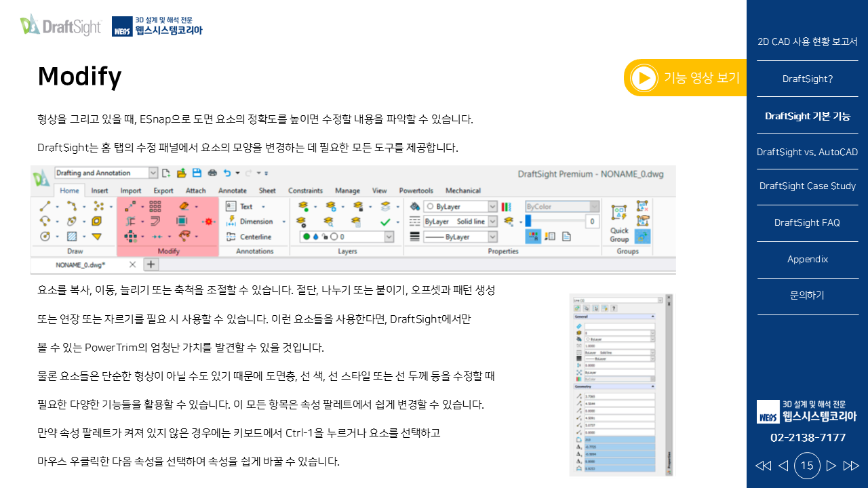Click the 기능 영상 보기 video button

685,78
